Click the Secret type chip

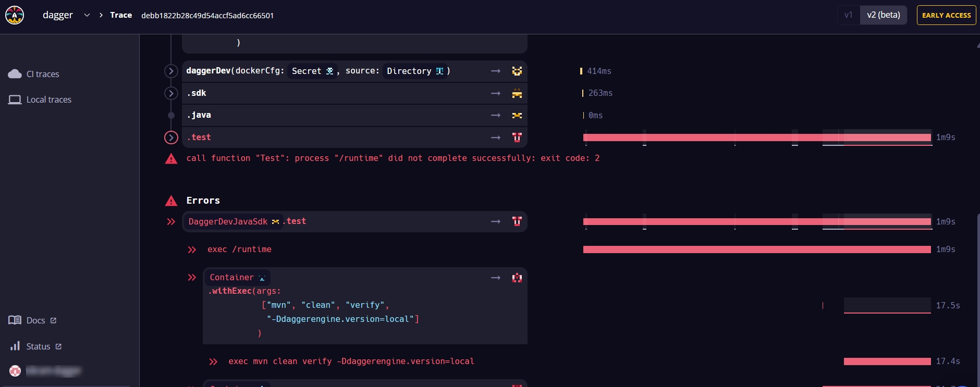click(312, 71)
